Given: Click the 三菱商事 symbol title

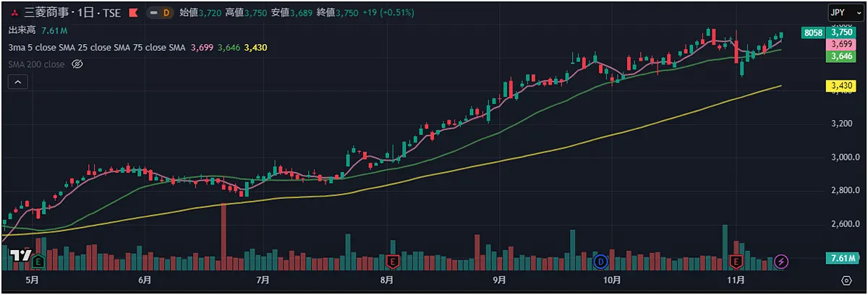Looking at the screenshot, I should point(47,12).
